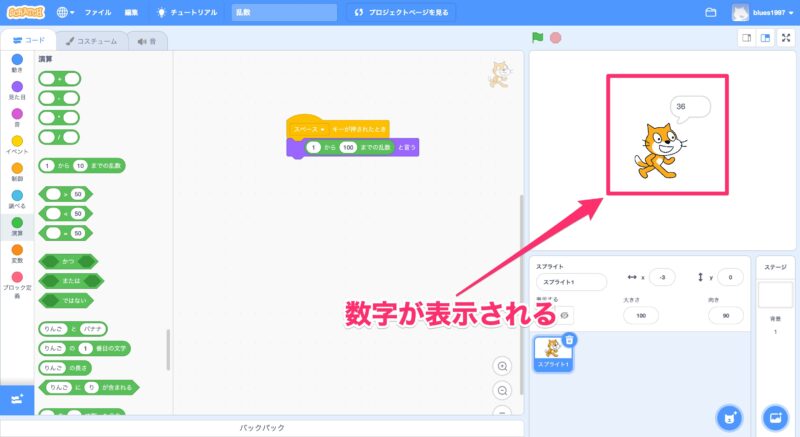
Task: Switch to large stage layout
Action: (764, 38)
